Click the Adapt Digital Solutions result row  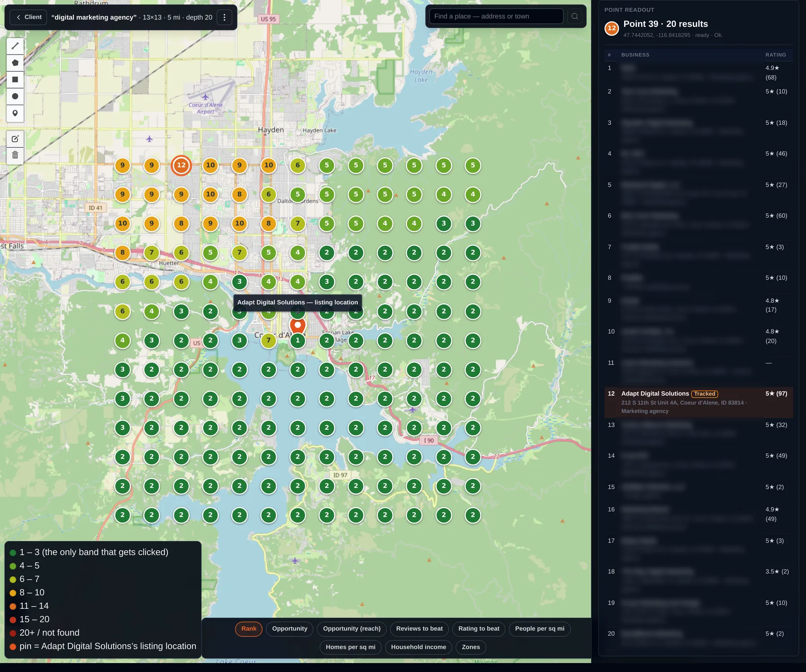(x=699, y=402)
